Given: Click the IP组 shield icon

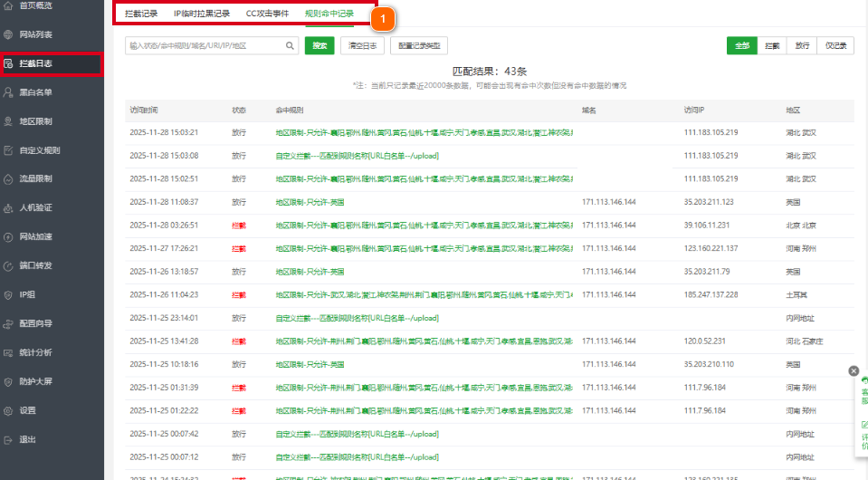Looking at the screenshot, I should pos(8,295).
